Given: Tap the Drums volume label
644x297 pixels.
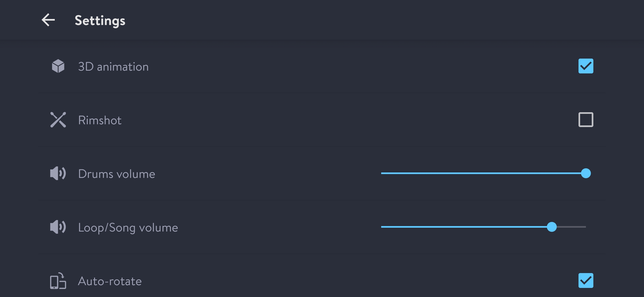Looking at the screenshot, I should (x=116, y=174).
